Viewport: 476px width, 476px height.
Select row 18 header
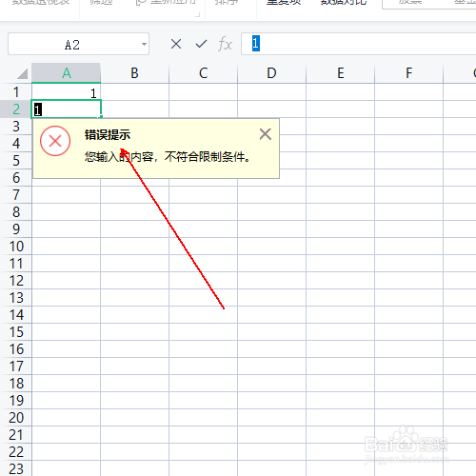(16, 384)
